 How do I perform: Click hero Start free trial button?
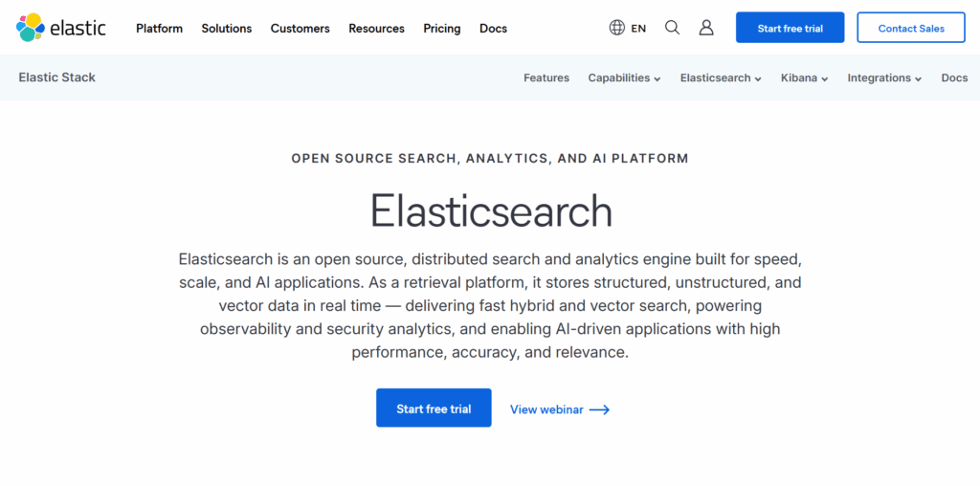[x=434, y=408]
